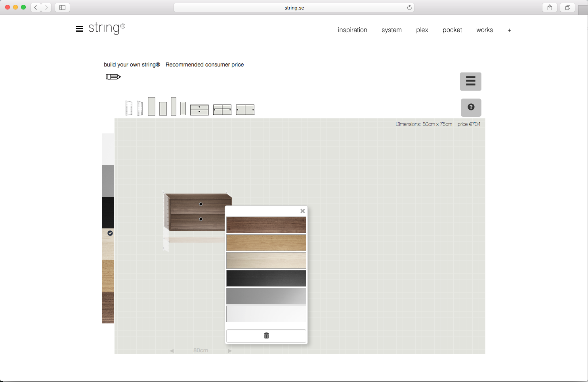
Task: Open a new Safari tab
Action: pos(583,10)
